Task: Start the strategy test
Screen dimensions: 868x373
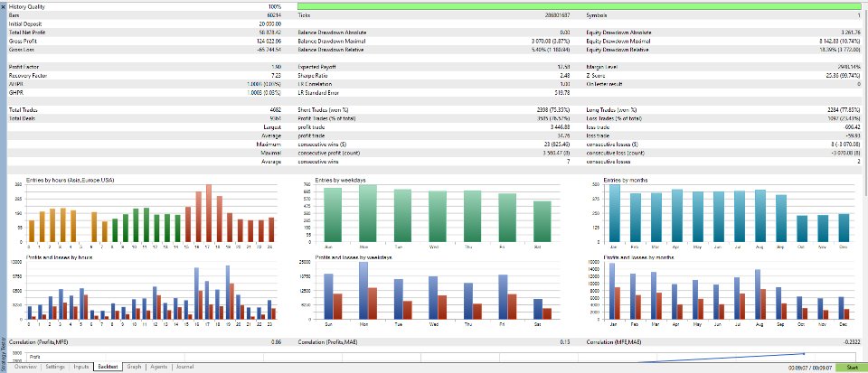Action: (852, 368)
